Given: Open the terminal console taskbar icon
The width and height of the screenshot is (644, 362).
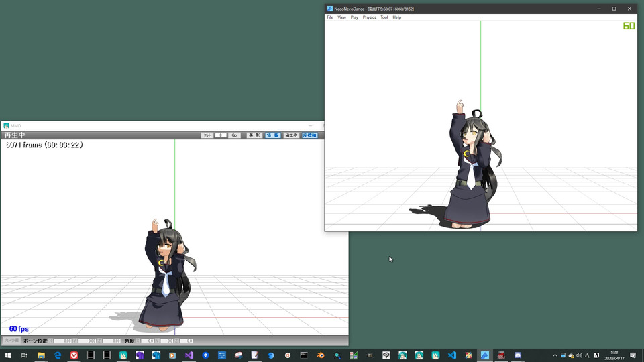Looking at the screenshot, I should click(x=304, y=355).
